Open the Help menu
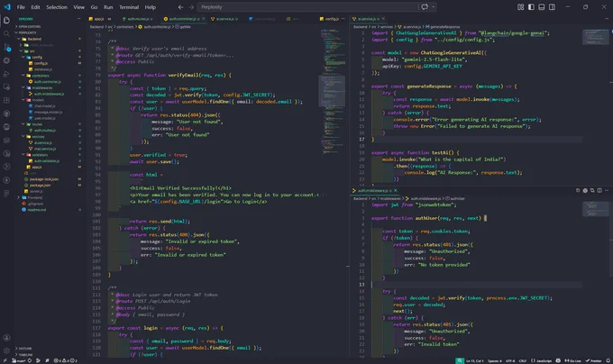Screen dimensions: 613x364 151,7
